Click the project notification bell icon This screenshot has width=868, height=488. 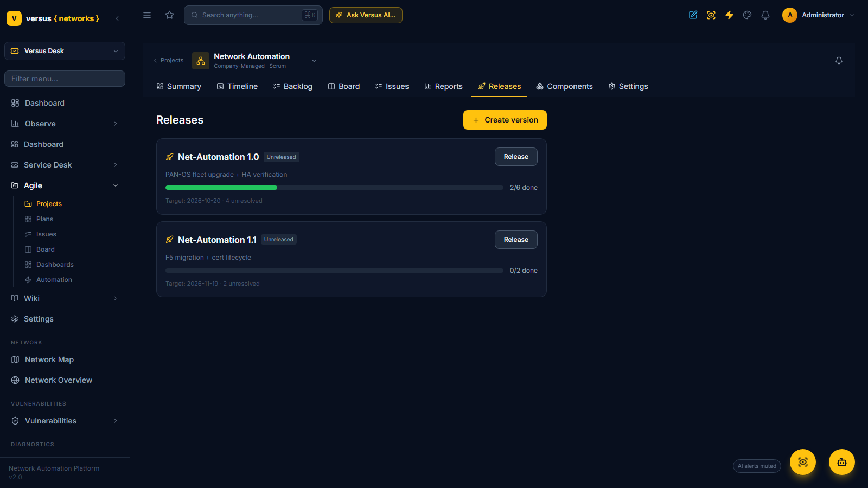(x=839, y=60)
